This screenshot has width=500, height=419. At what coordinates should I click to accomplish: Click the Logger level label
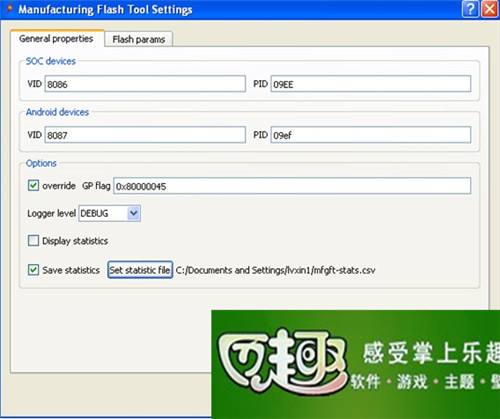click(x=51, y=213)
